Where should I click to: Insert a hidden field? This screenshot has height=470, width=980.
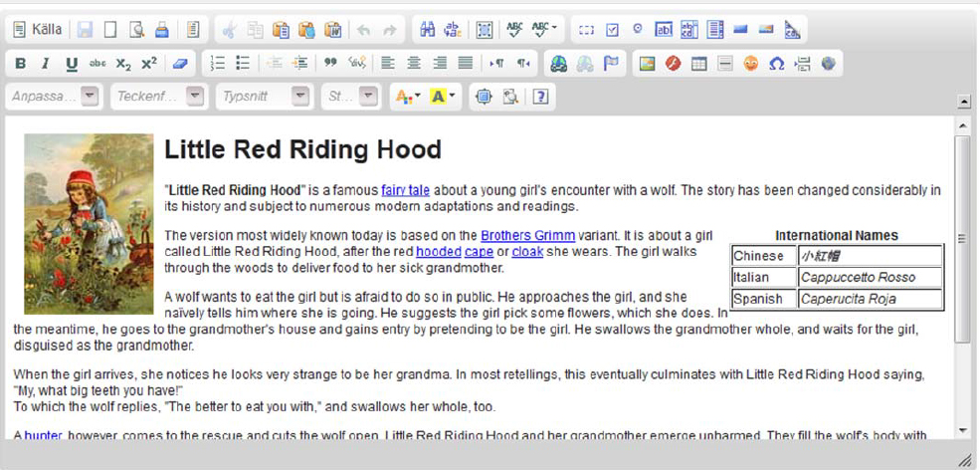(793, 30)
